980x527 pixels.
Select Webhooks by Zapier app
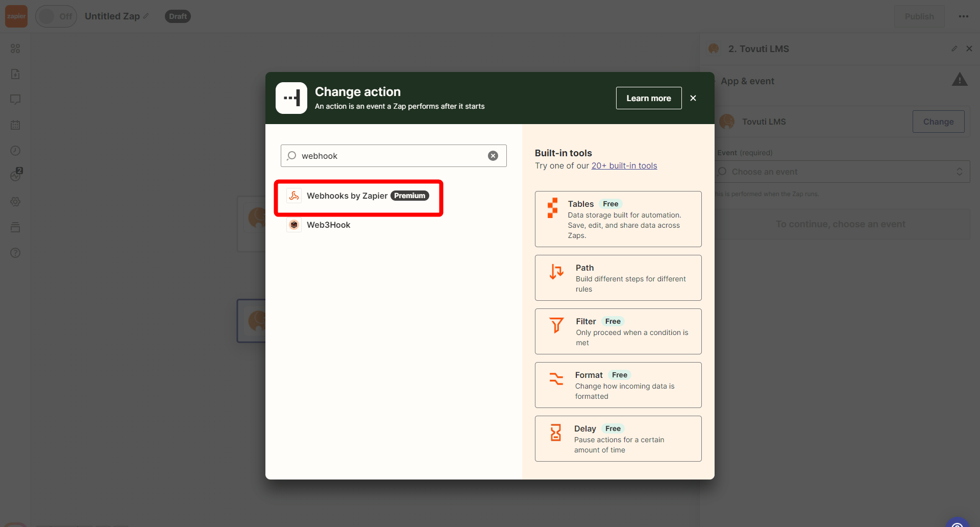(358, 196)
